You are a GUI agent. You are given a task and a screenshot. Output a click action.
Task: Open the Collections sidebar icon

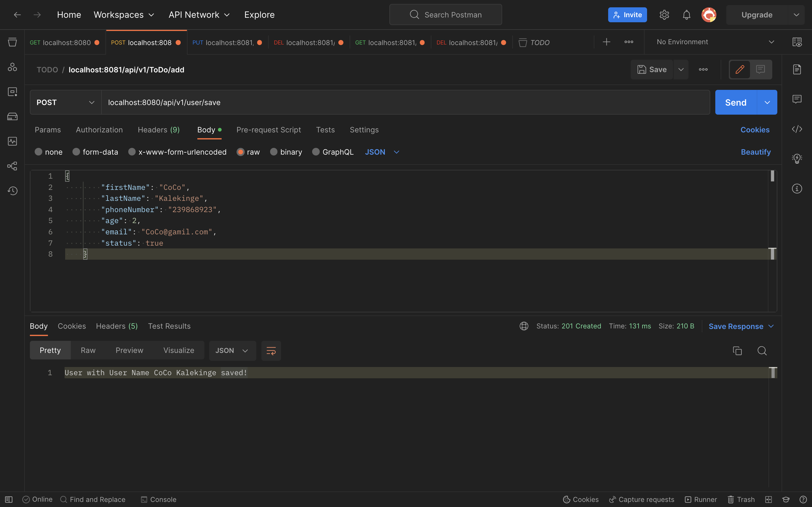click(x=12, y=42)
